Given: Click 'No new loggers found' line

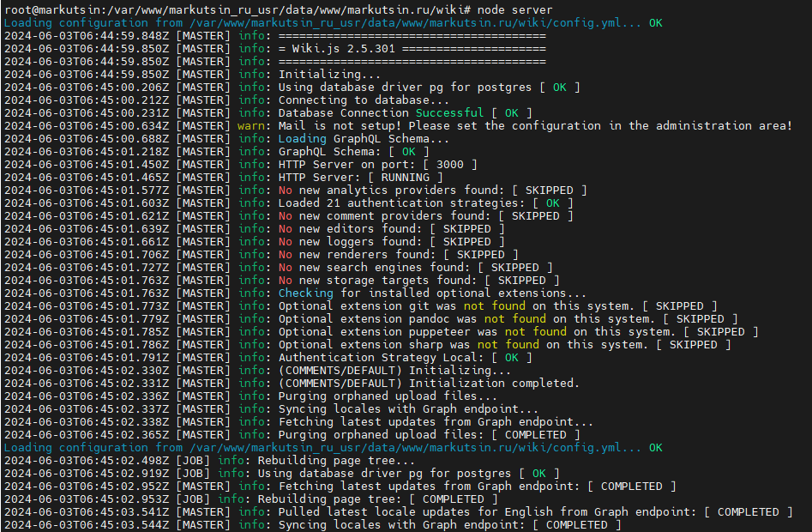Looking at the screenshot, I should click(x=255, y=242).
